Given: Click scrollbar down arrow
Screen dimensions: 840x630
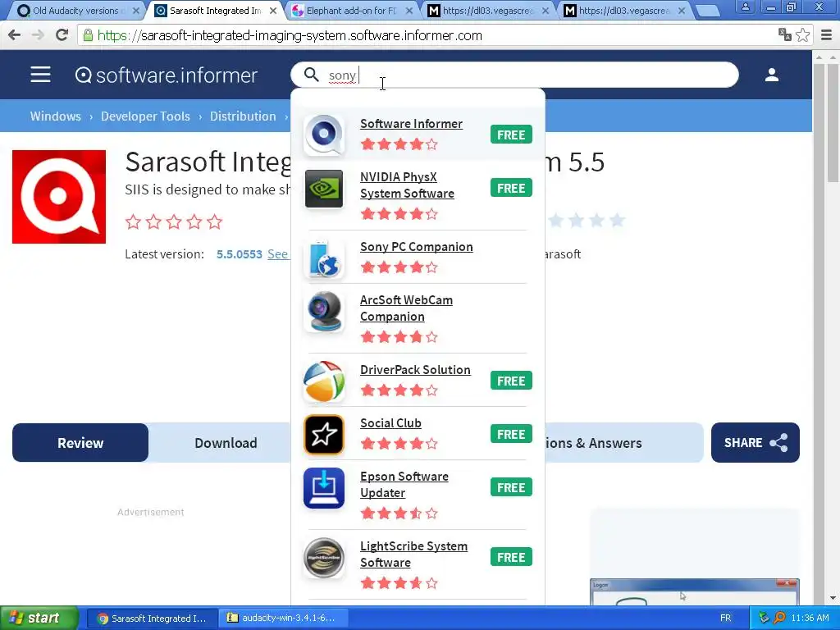Looking at the screenshot, I should tap(833, 598).
